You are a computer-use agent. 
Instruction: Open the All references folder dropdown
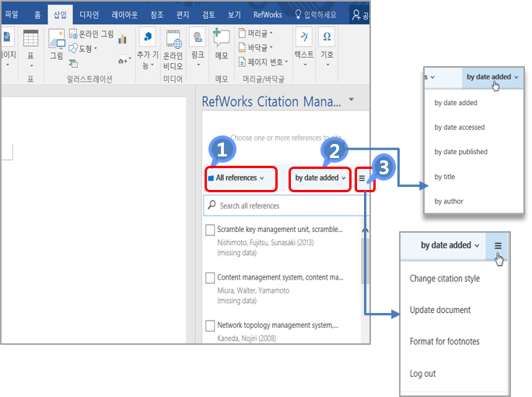[240, 178]
